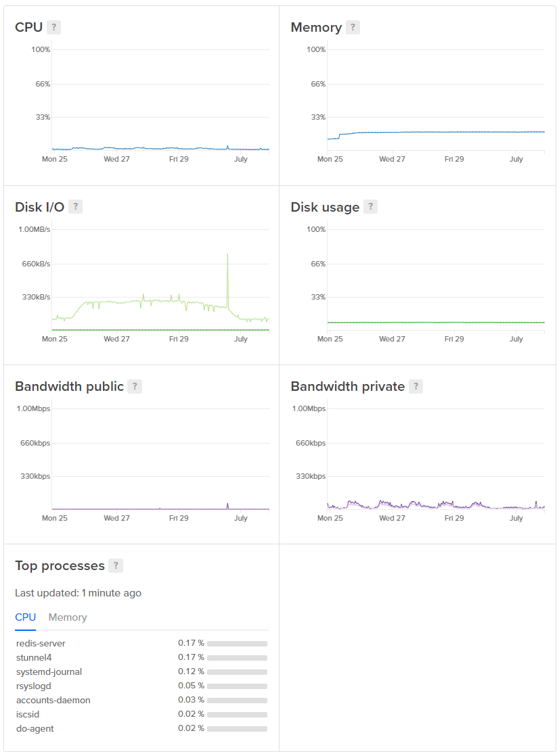Click the stunnel4 process name
The image size is (559, 756).
coord(33,657)
